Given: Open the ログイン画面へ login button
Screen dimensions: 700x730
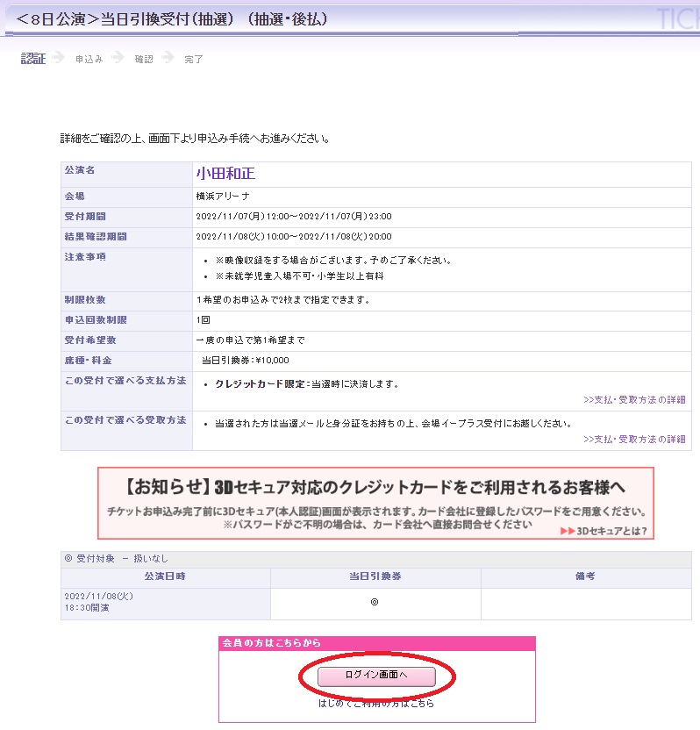Looking at the screenshot, I should coord(376,676).
